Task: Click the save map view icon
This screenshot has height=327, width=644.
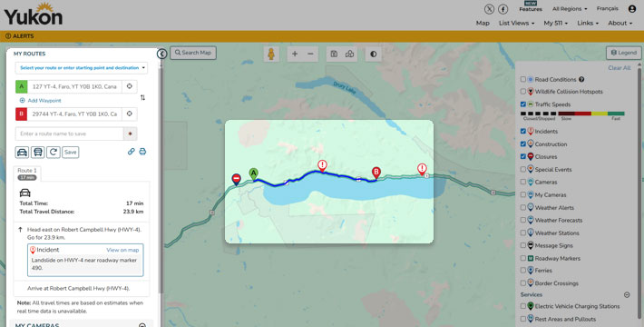Action: tap(334, 54)
